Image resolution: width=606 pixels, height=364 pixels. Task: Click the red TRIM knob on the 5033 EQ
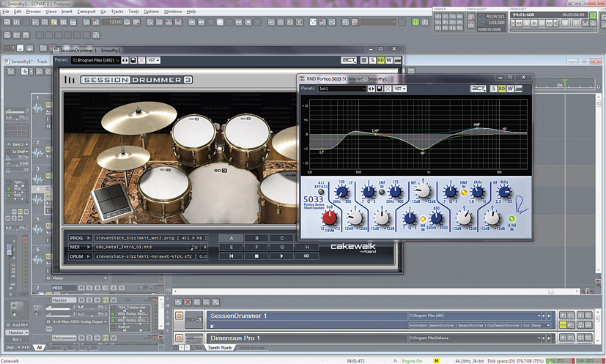(330, 218)
